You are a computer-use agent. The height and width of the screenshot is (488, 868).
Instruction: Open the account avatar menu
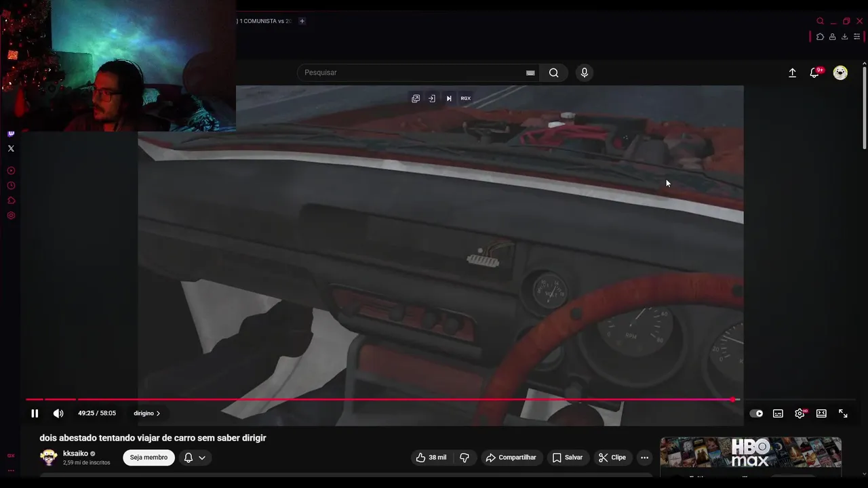pos(840,73)
